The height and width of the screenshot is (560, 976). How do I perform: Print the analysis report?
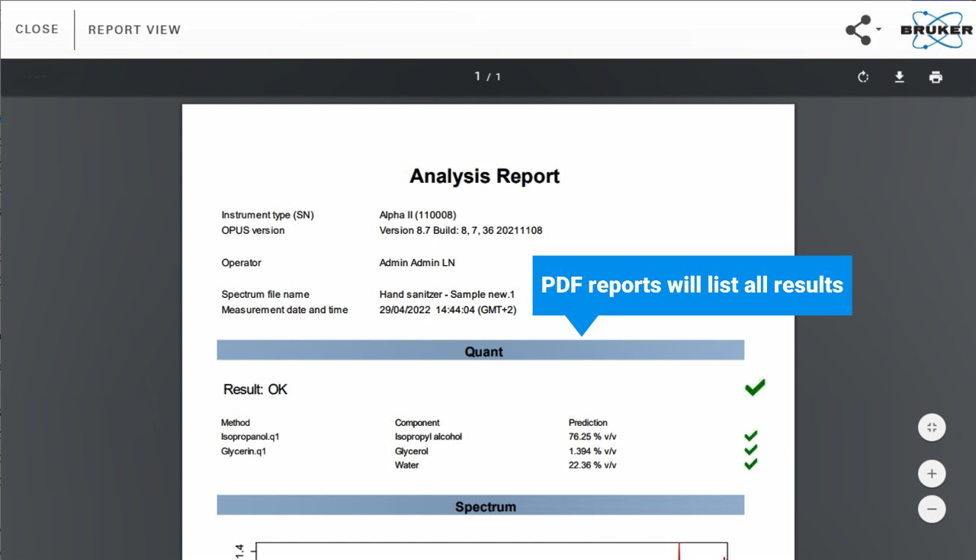coord(936,77)
